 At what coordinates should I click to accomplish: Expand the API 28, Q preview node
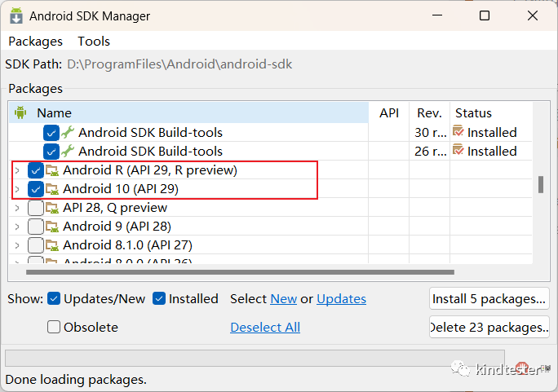(17, 208)
